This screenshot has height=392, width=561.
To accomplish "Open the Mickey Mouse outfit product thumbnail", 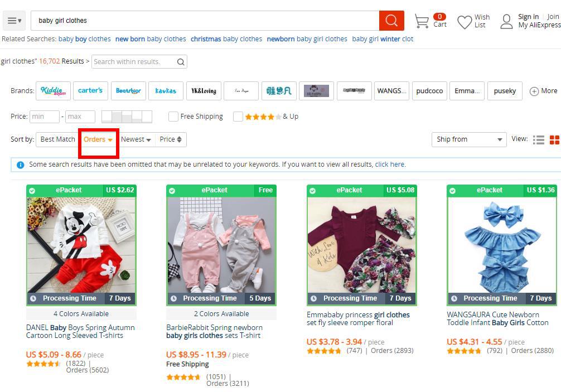I will pyautogui.click(x=81, y=245).
